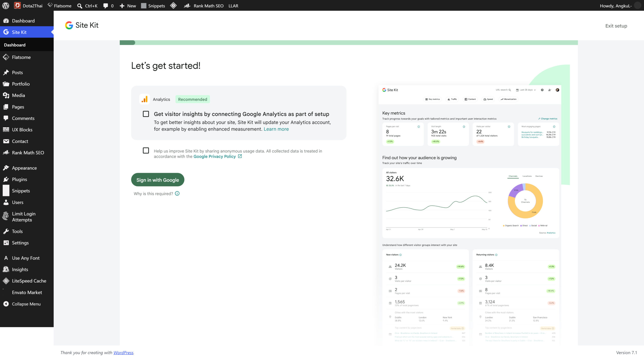The width and height of the screenshot is (644, 359).
Task: Click the LiteSpeed diamond icon in admin bar
Action: [x=173, y=6]
